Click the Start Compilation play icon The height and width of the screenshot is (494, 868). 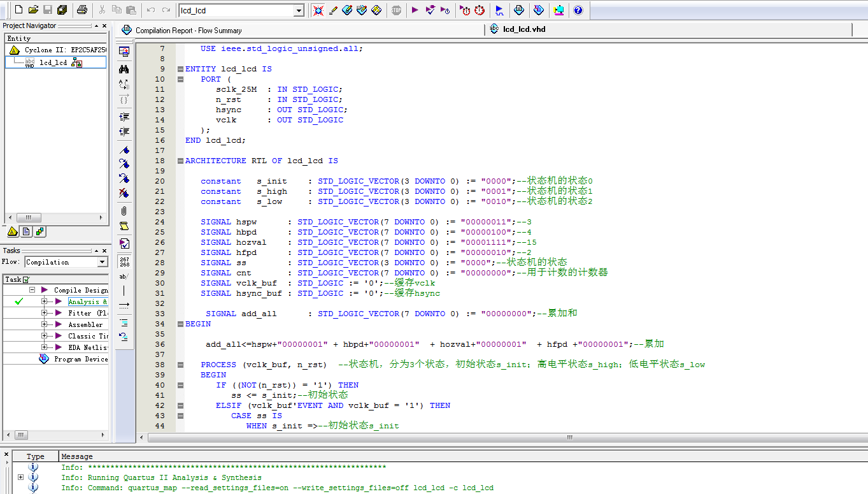(415, 10)
